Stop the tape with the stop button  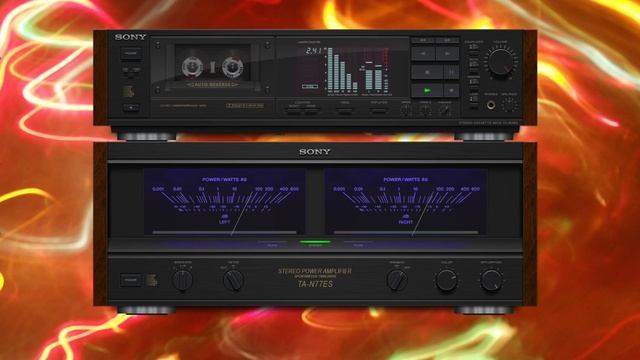[x=427, y=72]
